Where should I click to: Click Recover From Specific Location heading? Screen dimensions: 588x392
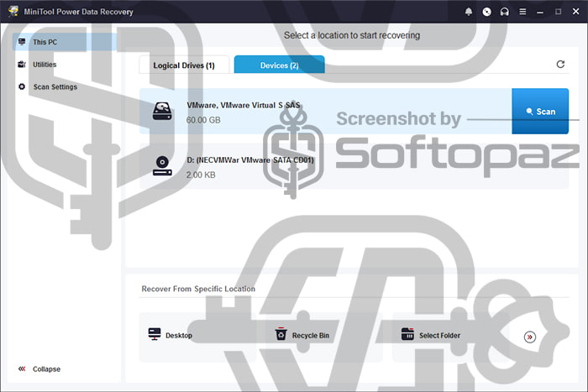[198, 289]
